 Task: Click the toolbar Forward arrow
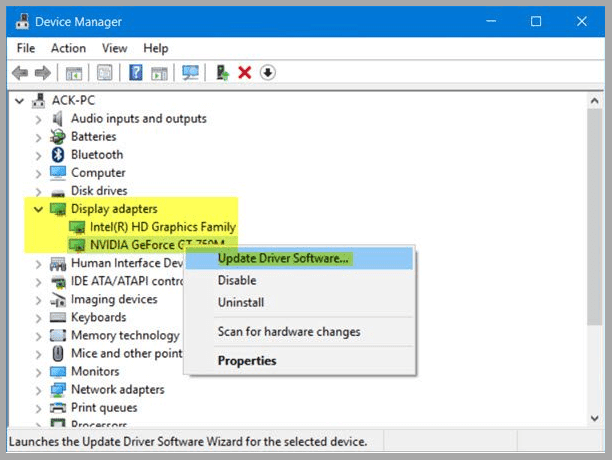pyautogui.click(x=43, y=73)
